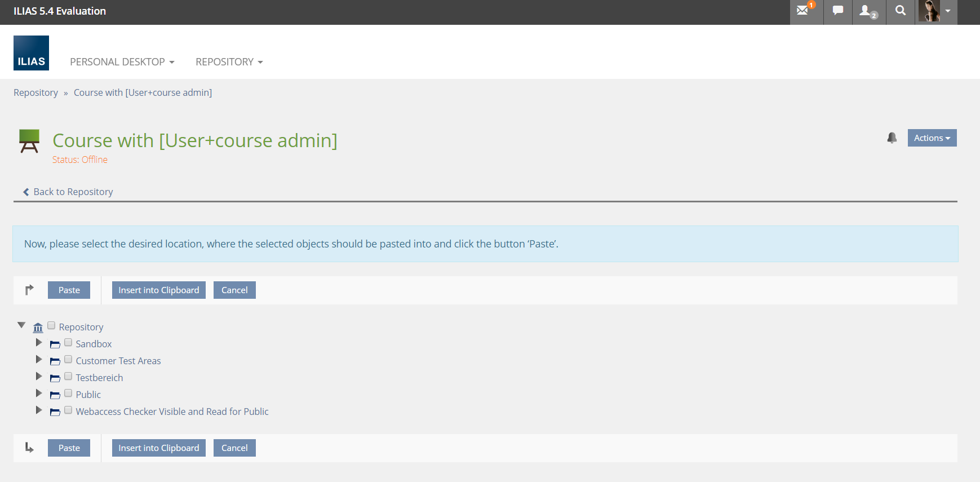Click the course title heading
980x482 pixels.
(x=195, y=140)
